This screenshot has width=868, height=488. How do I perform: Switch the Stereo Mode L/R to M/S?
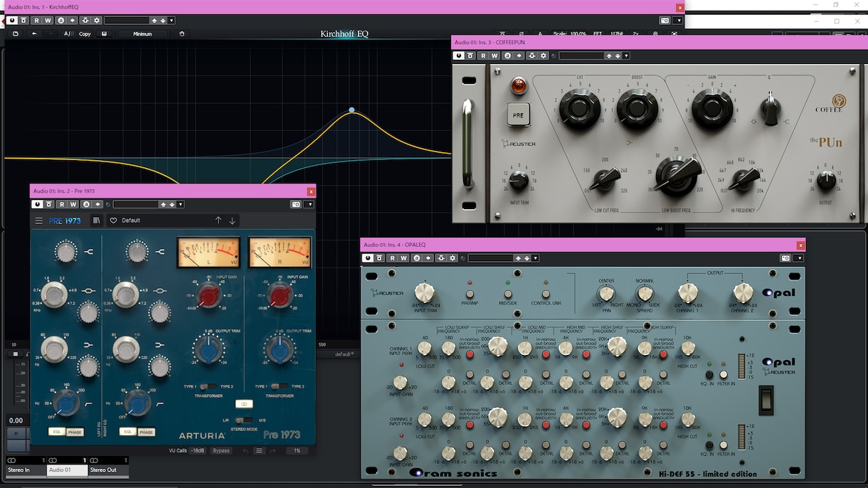pyautogui.click(x=244, y=420)
